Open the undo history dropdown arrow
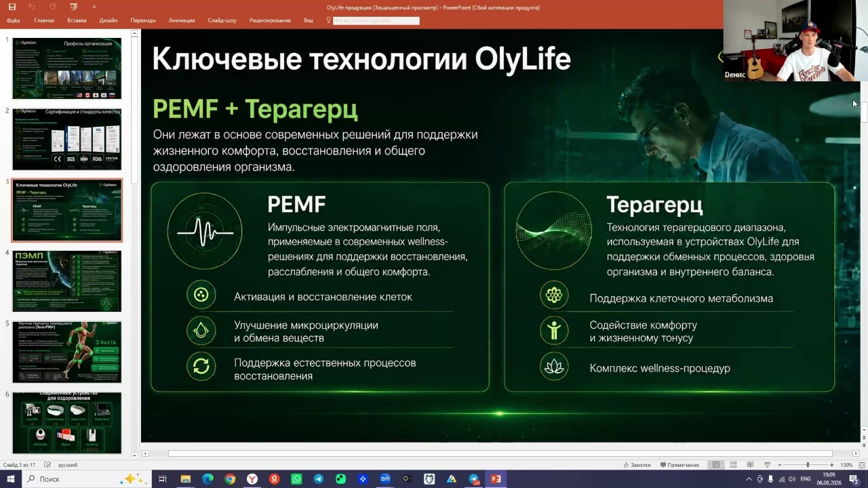The width and height of the screenshot is (868, 488). point(40,7)
